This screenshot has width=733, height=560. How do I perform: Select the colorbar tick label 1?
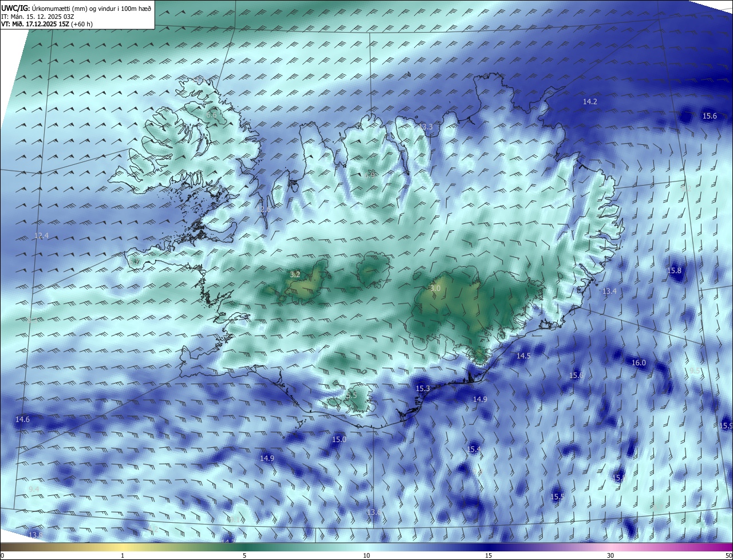123,555
